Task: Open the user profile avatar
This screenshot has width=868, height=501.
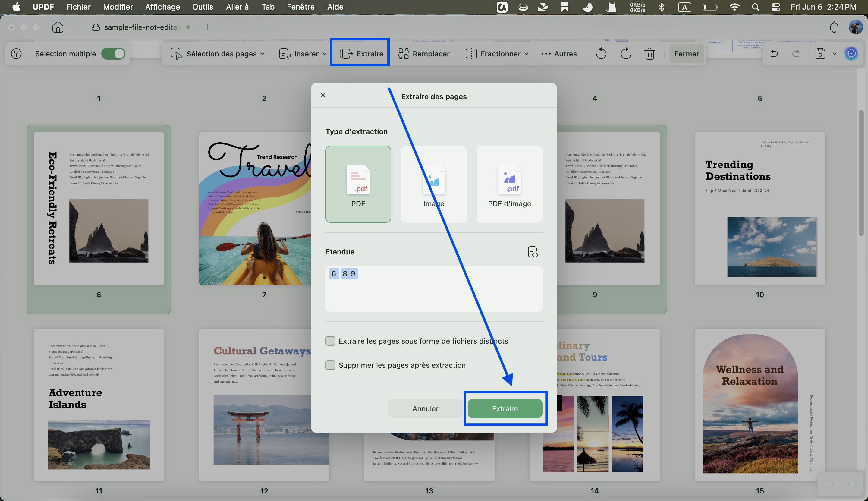Action: (x=856, y=27)
